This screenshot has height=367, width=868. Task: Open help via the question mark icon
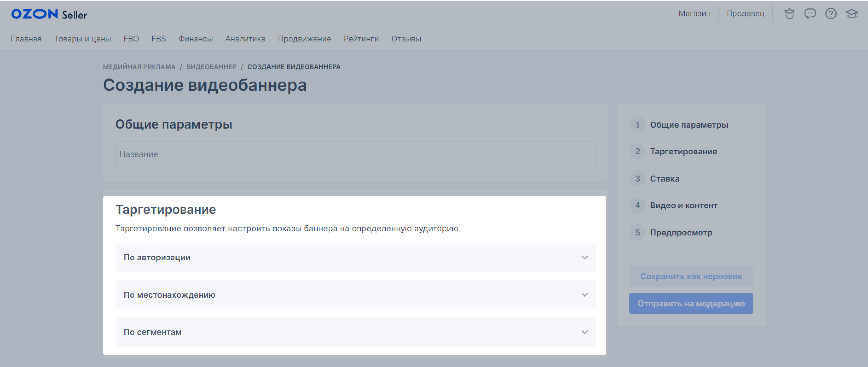pos(830,14)
